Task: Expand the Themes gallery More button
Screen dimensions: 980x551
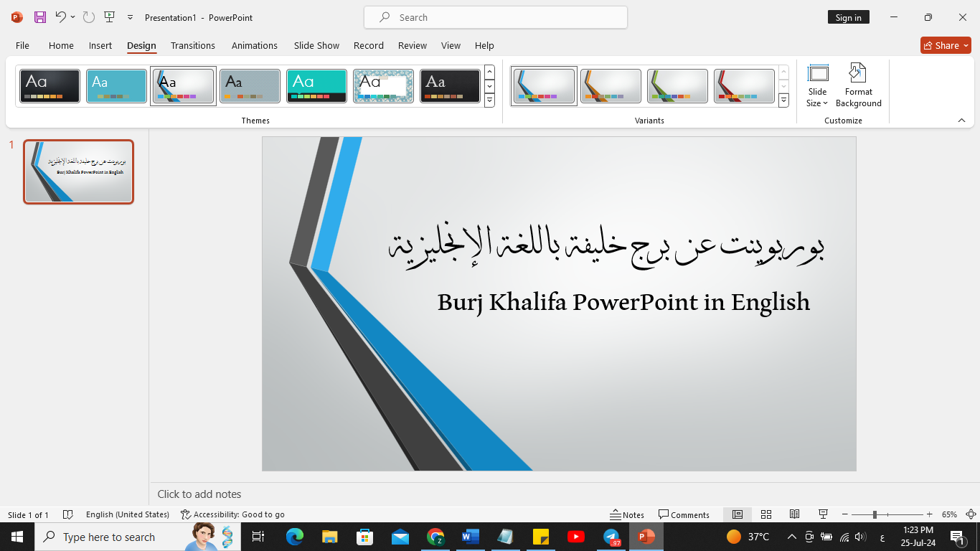Action: coord(490,100)
